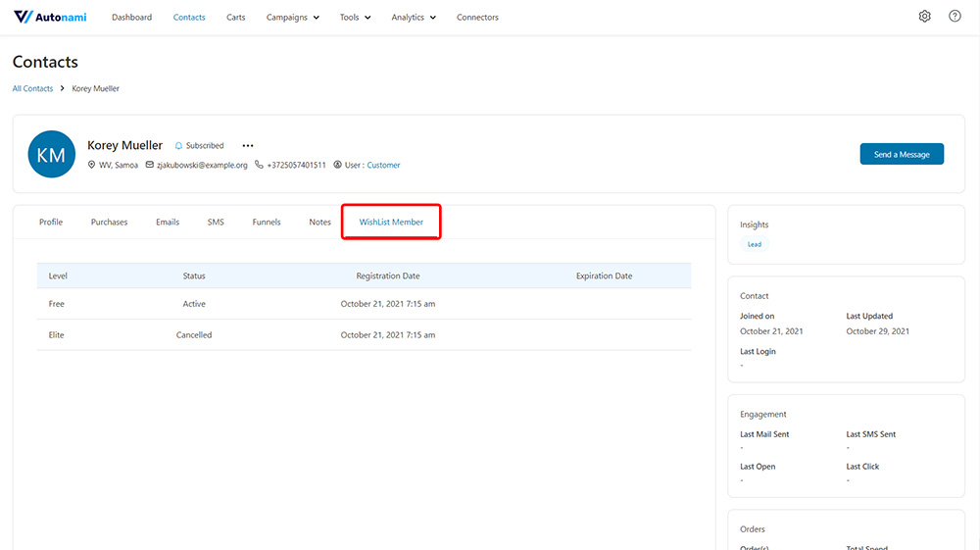
Task: Click the Last Click label
Action: pos(862,467)
